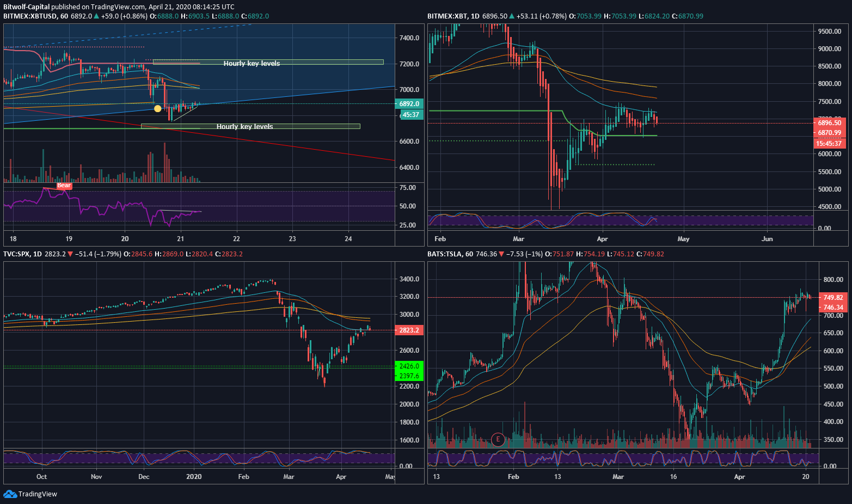852x504 pixels.
Task: Click XBTUSD change value +59.0 (+0.86%)
Action: [x=124, y=16]
